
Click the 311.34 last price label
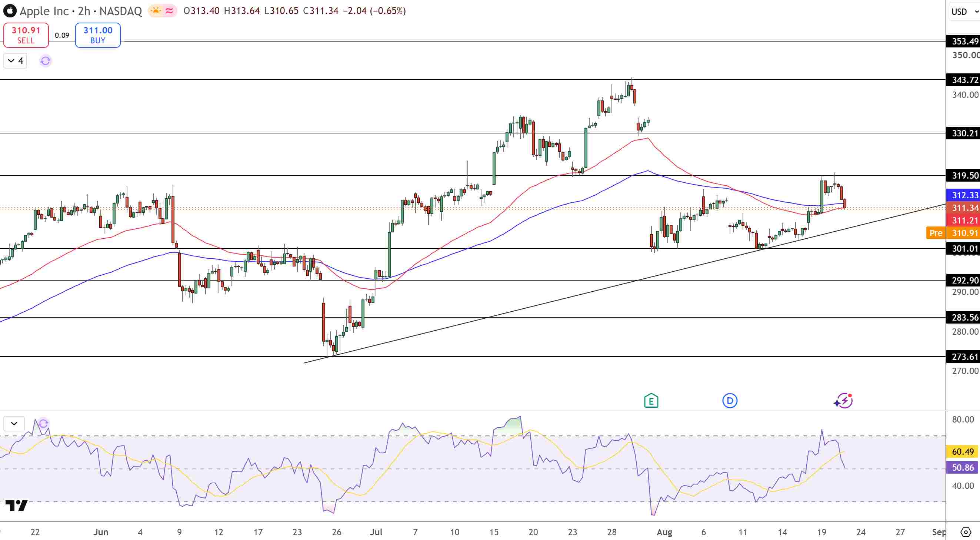pos(963,208)
